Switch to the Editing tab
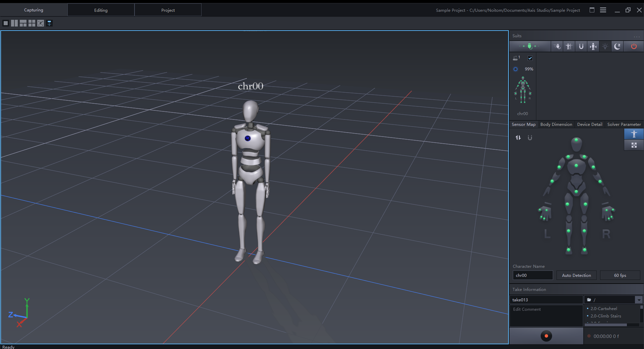 [101, 10]
